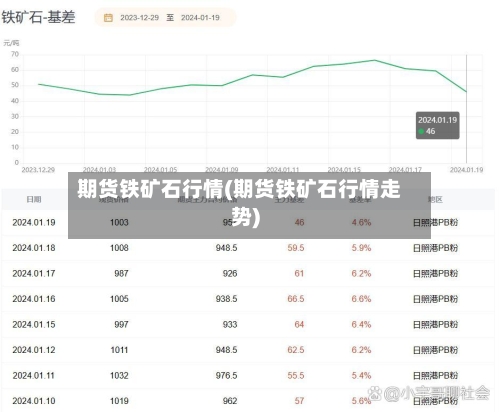Click basis value 55.5
This screenshot has height=412, width=500.
click(296, 376)
